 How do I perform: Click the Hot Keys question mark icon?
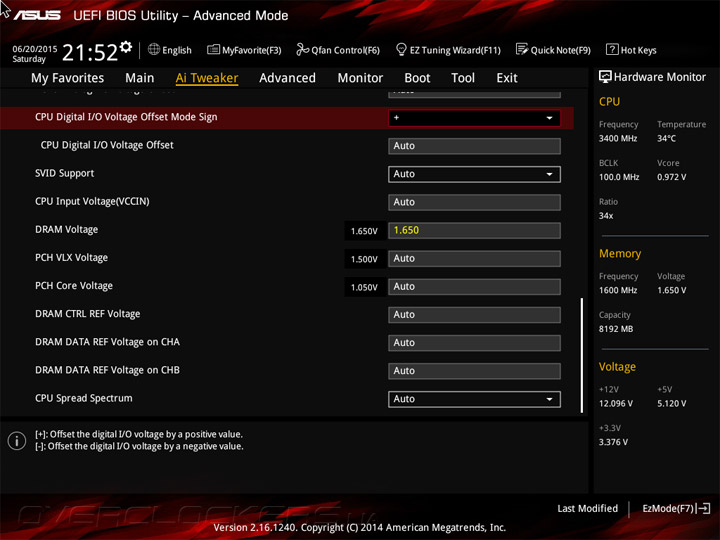[x=612, y=49]
